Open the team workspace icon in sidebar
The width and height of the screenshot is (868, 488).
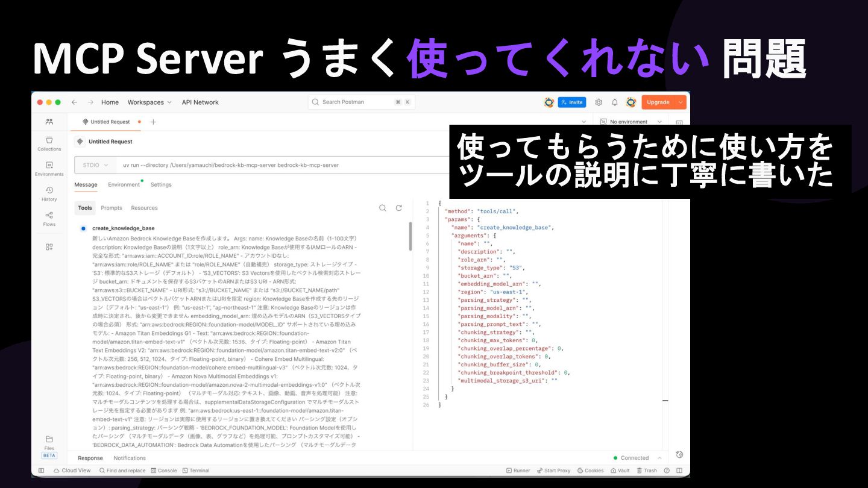[x=49, y=122]
